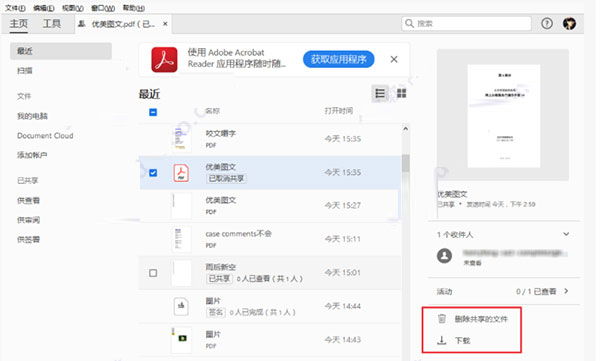Viewport: 600px width, 361px height.
Task: Click the case comments file thumbnail
Action: (x=181, y=239)
